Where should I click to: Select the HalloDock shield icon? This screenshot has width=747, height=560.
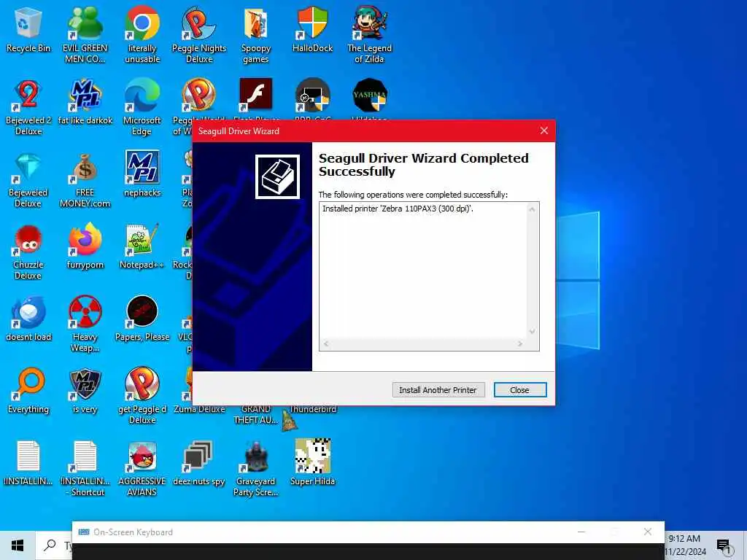[x=312, y=29]
